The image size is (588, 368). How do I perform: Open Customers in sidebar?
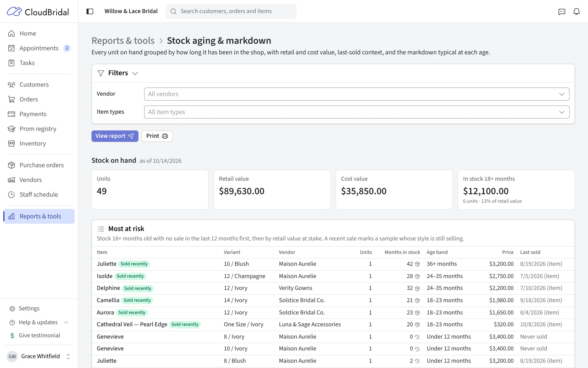pyautogui.click(x=39, y=84)
